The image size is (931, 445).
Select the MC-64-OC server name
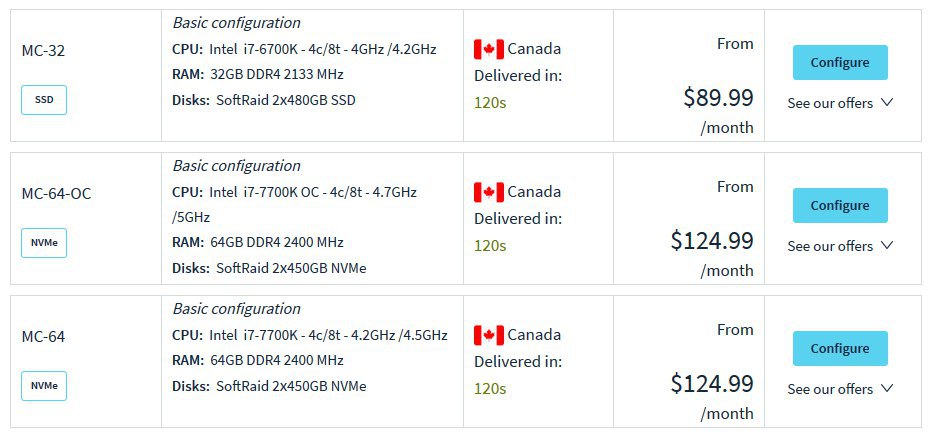point(56,194)
